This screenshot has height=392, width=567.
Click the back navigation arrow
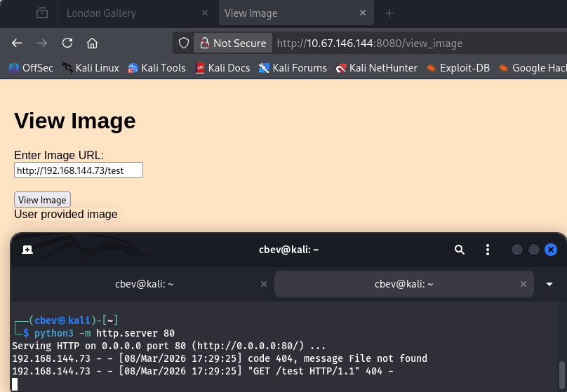coord(17,43)
